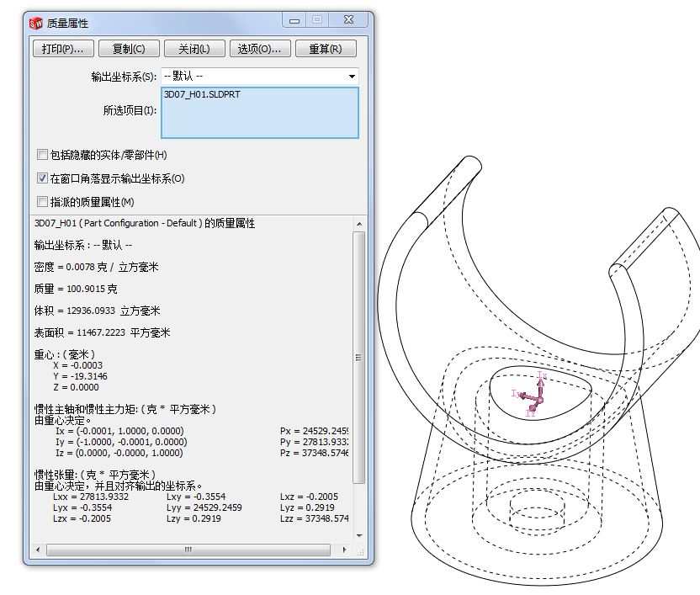Viewport: 700px width, 595px height.
Task: Open the 输出坐标系 dropdown list
Action: [352, 77]
